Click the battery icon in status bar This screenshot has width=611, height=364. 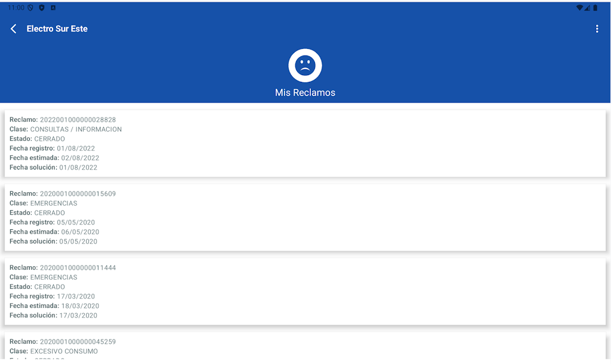595,8
